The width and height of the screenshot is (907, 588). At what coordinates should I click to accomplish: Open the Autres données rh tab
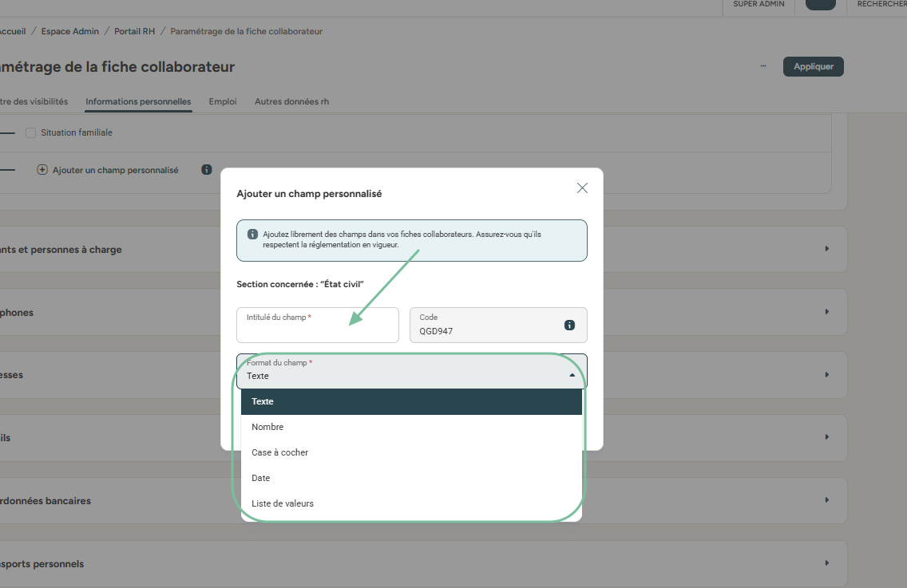pos(291,101)
